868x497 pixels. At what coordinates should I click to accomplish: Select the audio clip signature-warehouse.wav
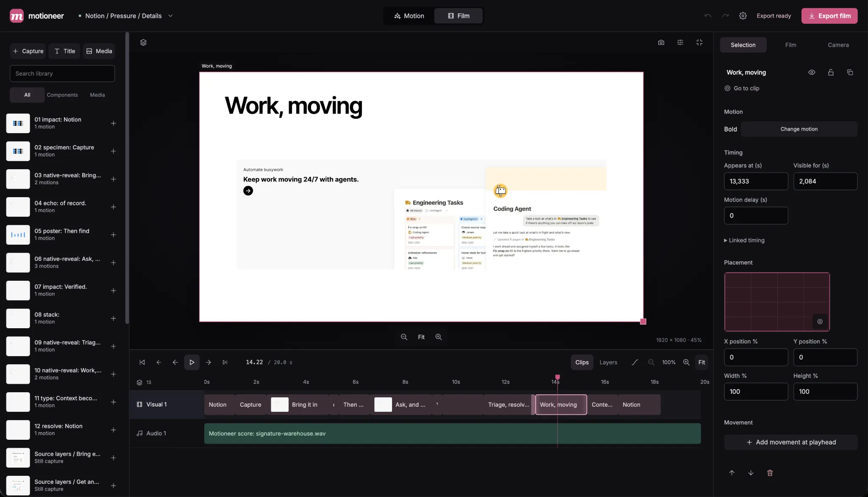tap(452, 433)
